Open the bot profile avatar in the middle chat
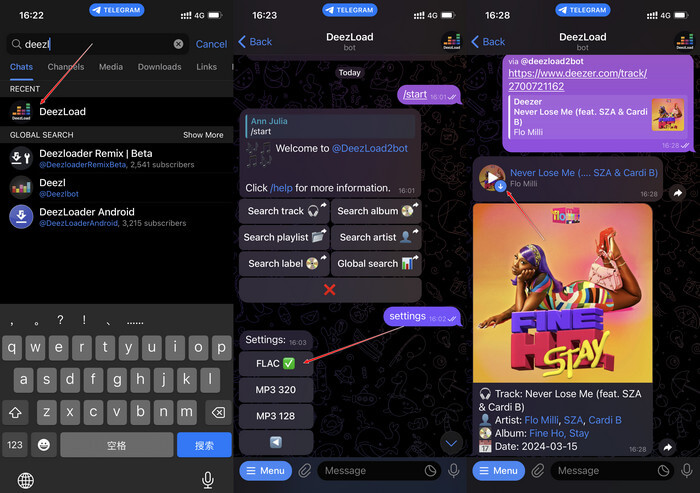 click(x=451, y=41)
